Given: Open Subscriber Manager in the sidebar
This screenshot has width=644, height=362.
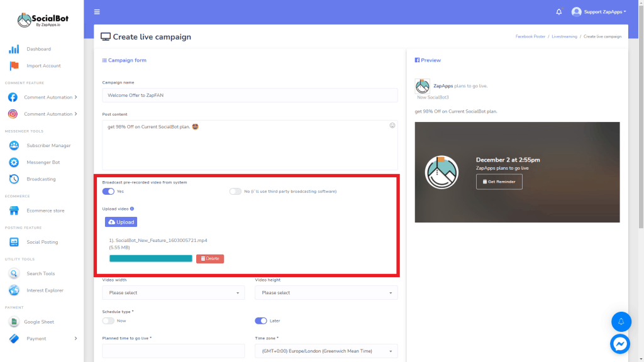Looking at the screenshot, I should tap(48, 146).
